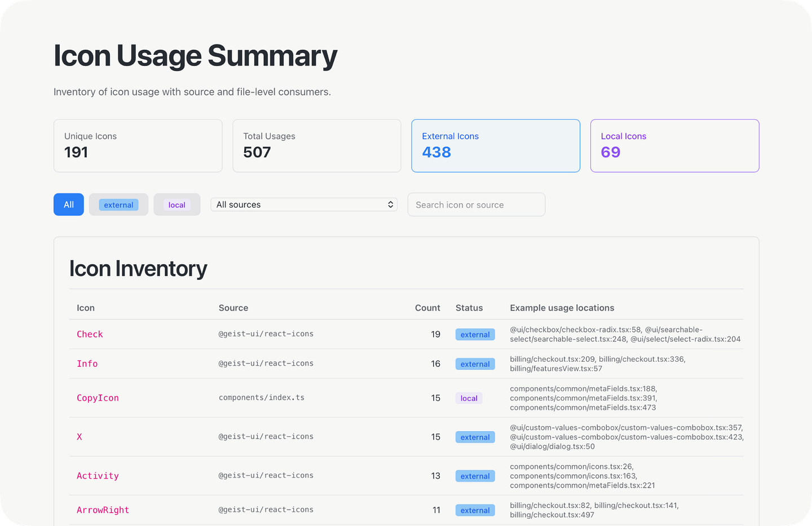812x526 pixels.
Task: Click the Total Usages stat card
Action: [x=317, y=146]
